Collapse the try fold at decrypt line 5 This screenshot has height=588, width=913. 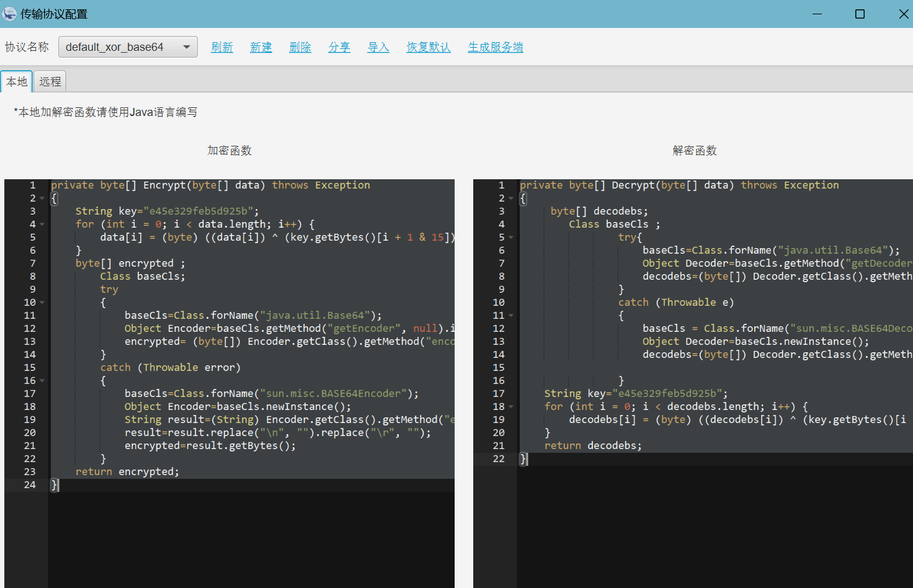[x=511, y=238]
